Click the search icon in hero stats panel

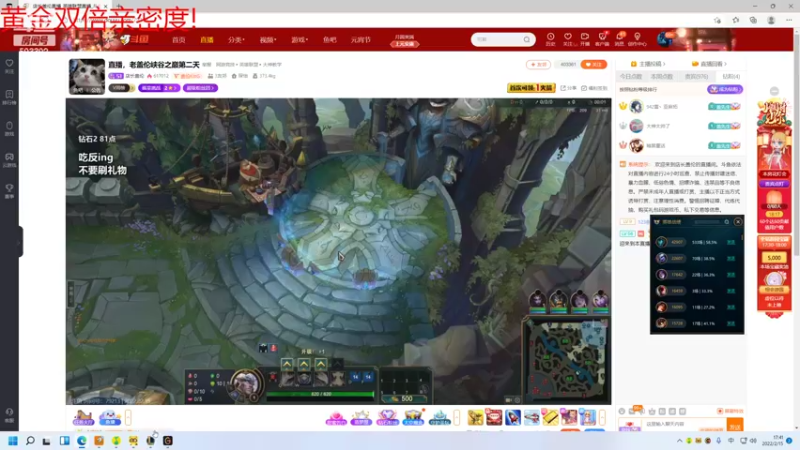[x=727, y=222]
